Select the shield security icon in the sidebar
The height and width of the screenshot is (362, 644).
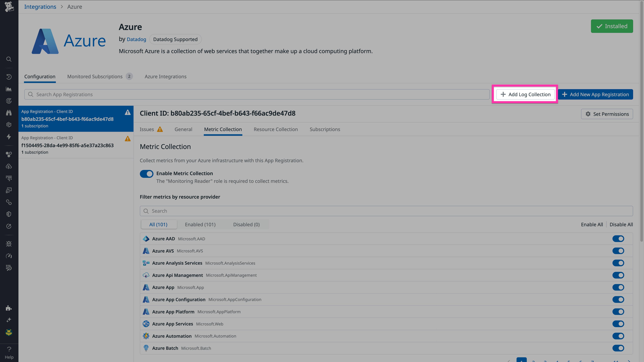[9, 214]
